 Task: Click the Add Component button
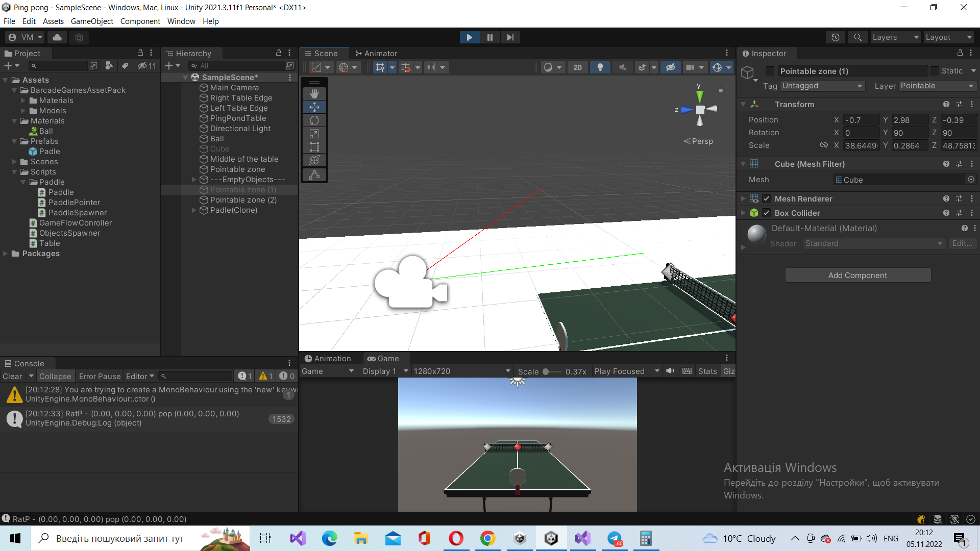click(x=857, y=275)
